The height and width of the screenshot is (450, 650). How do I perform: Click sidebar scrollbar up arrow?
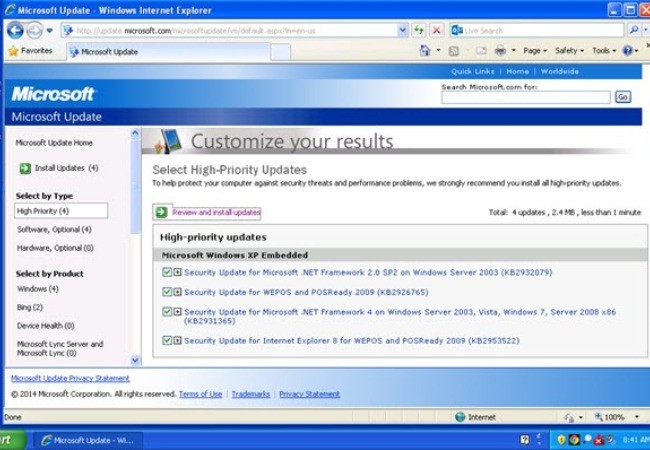[x=135, y=133]
